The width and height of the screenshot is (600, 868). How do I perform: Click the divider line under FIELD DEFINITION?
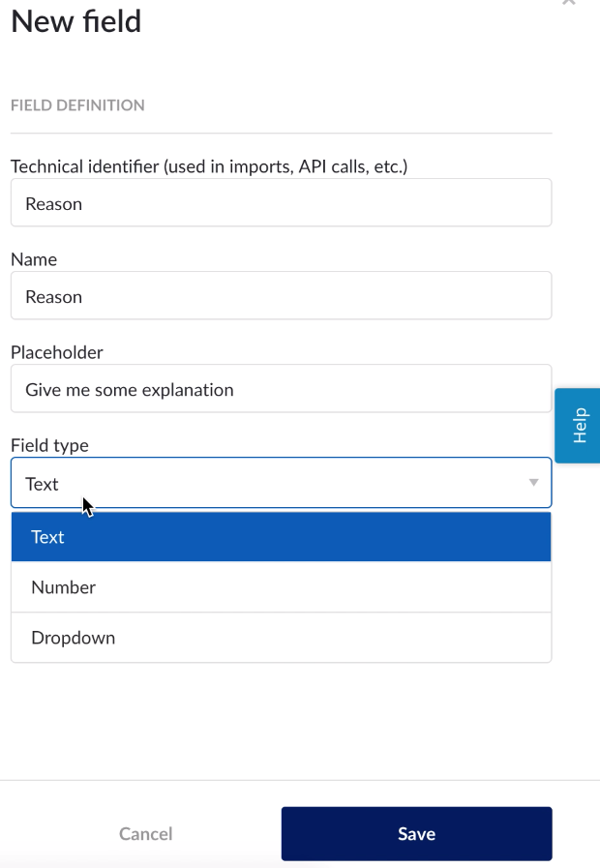pos(281,133)
